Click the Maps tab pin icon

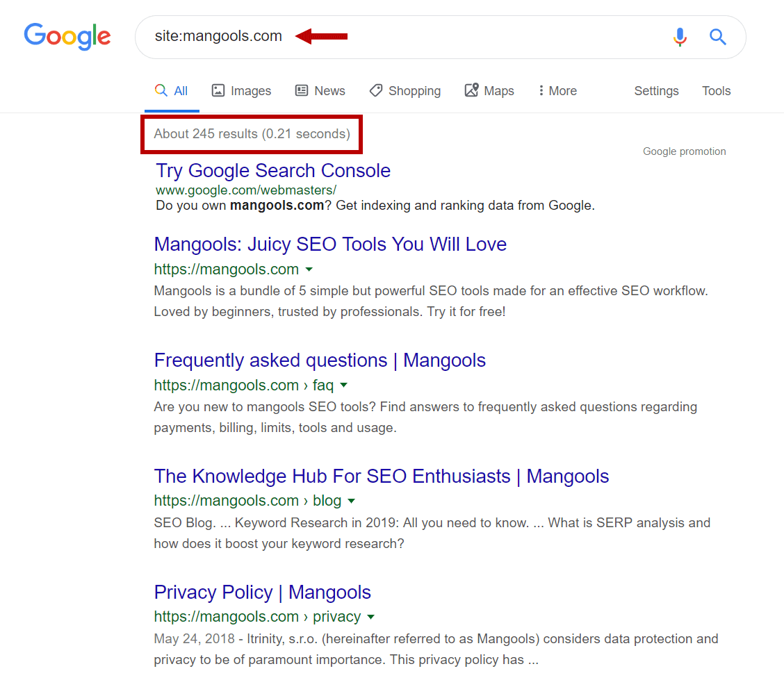(x=471, y=90)
